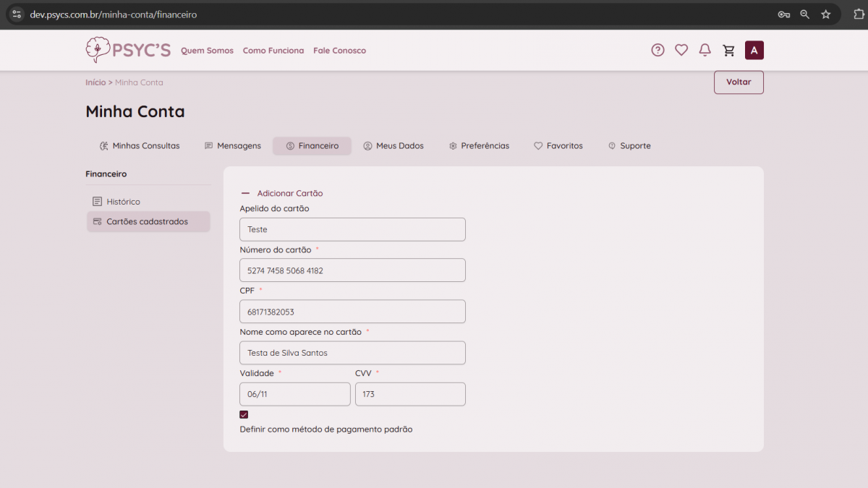Open the shopping cart icon
868x488 pixels.
[729, 50]
